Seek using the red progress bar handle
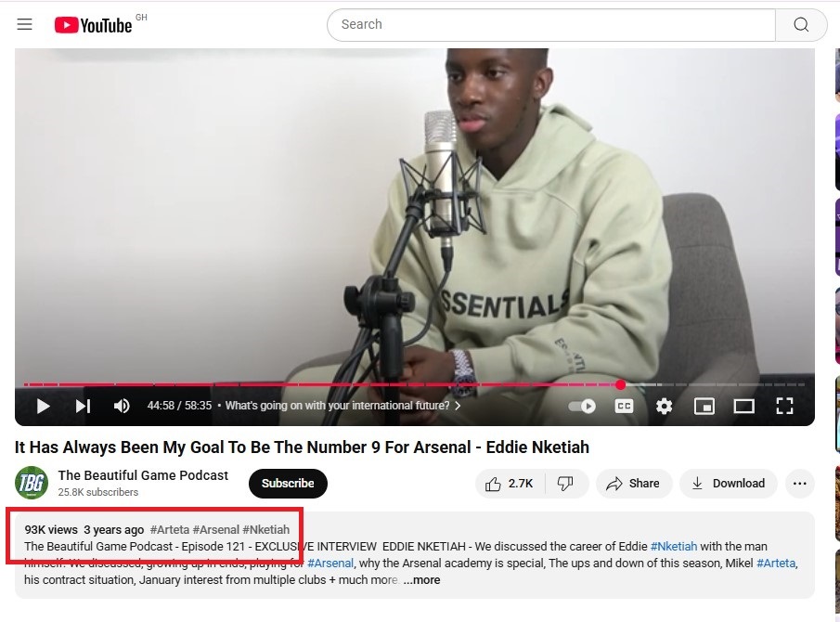Image resolution: width=840 pixels, height=622 pixels. [620, 384]
